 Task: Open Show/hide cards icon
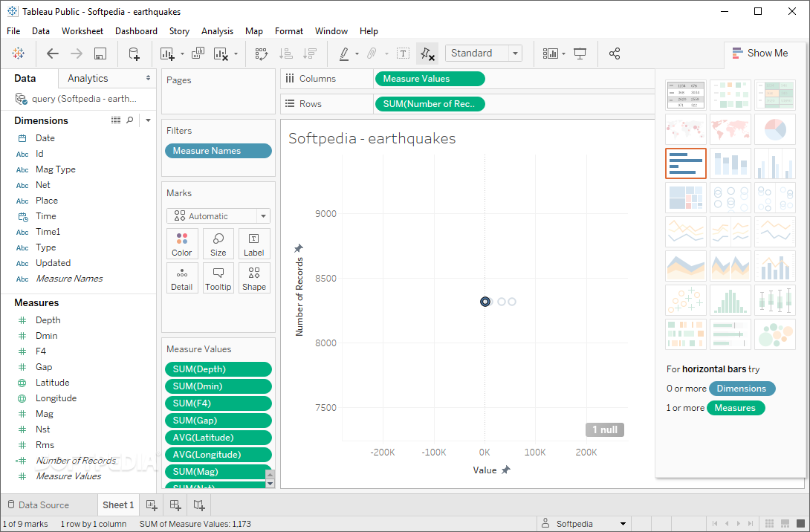click(550, 53)
